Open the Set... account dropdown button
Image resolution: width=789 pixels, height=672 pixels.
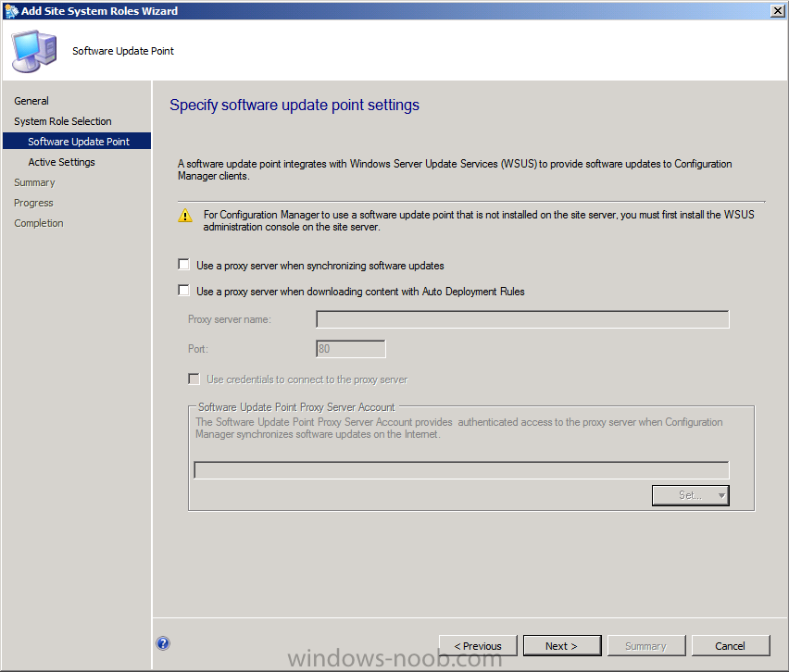[690, 495]
